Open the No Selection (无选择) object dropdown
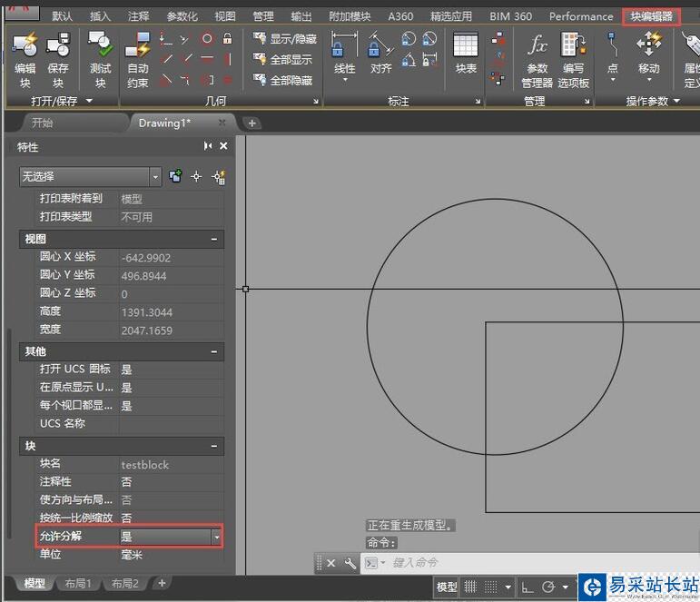Screen dimensions: 700x602 pyautogui.click(x=155, y=176)
